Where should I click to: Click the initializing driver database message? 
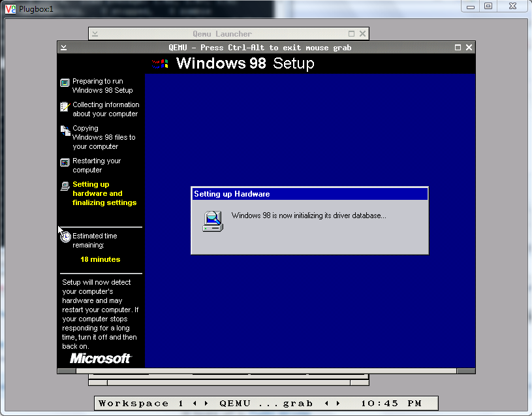[309, 216]
